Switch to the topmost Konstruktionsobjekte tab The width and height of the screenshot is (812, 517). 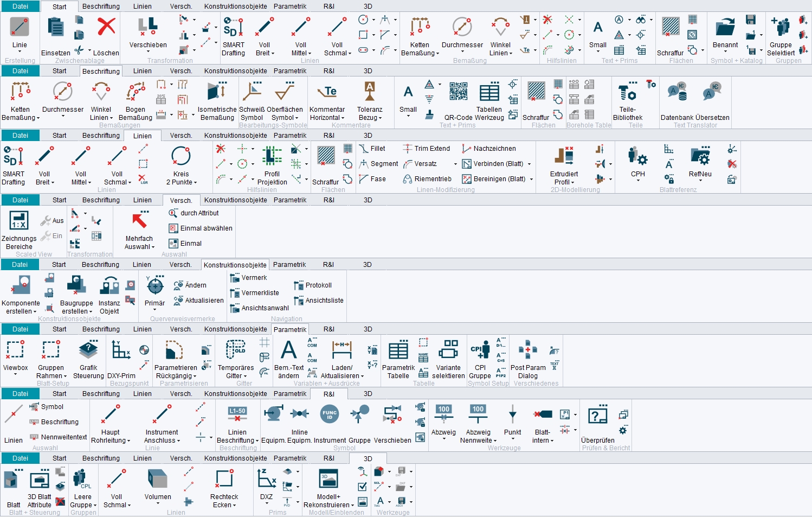(x=236, y=7)
